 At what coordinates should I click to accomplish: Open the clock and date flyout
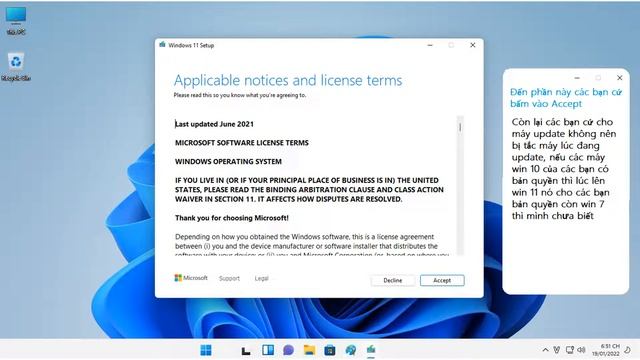[606, 350]
